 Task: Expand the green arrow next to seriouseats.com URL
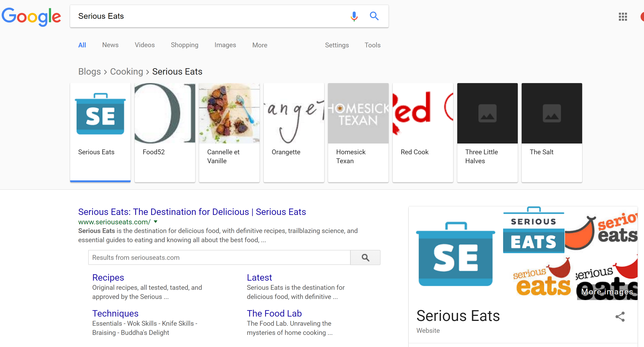click(156, 222)
